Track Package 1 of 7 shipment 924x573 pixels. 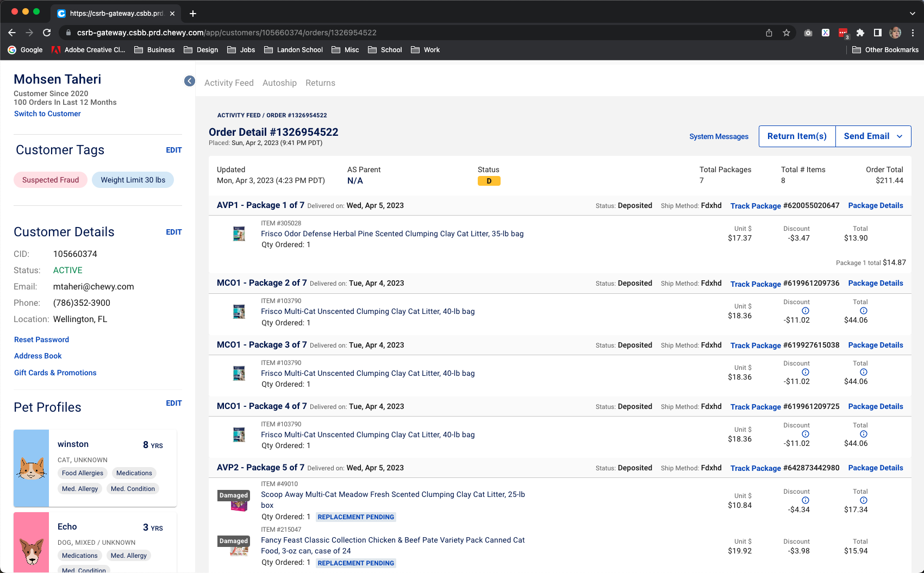click(756, 206)
